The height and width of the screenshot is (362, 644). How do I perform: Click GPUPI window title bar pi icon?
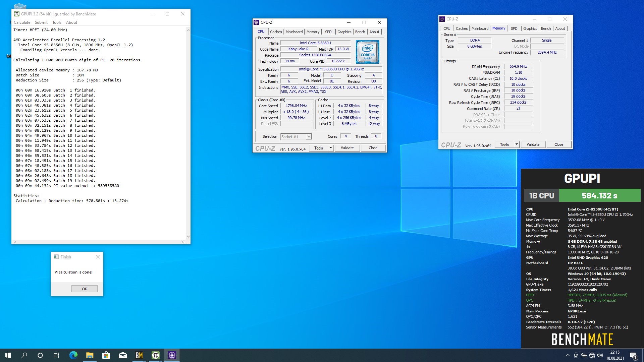click(x=16, y=14)
